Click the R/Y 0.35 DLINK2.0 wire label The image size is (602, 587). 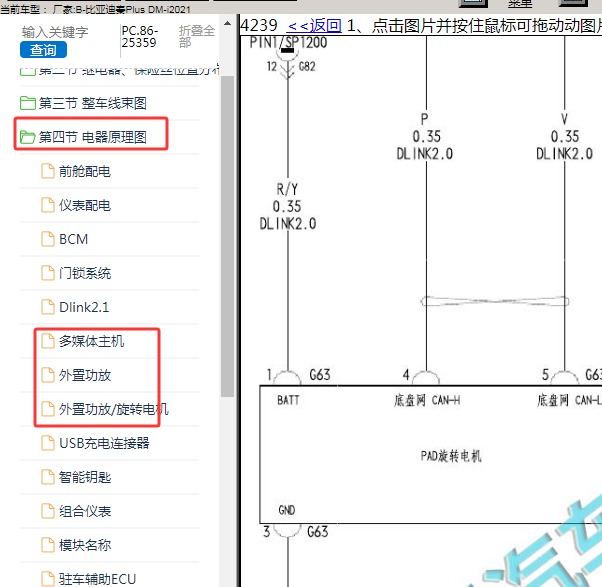288,207
